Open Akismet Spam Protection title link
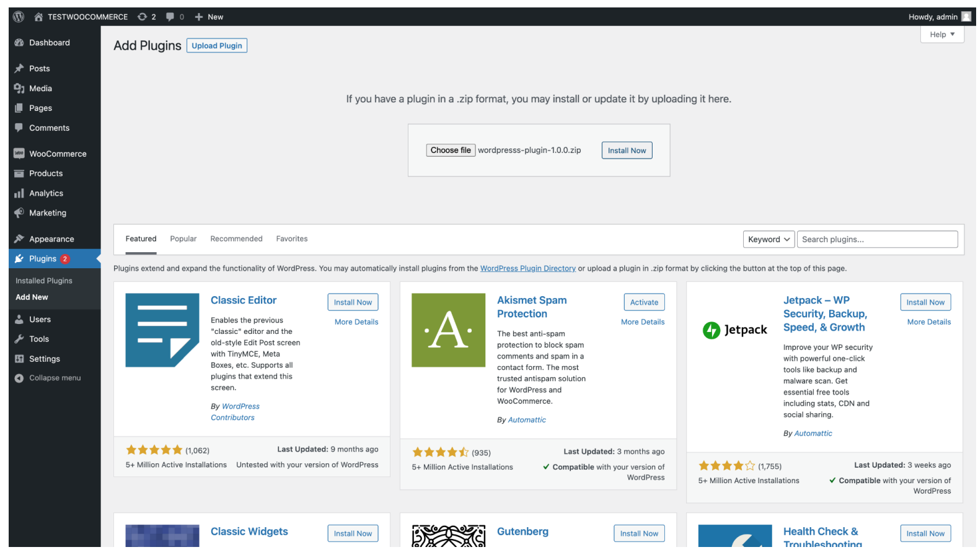This screenshot has height=560, width=978. point(532,307)
